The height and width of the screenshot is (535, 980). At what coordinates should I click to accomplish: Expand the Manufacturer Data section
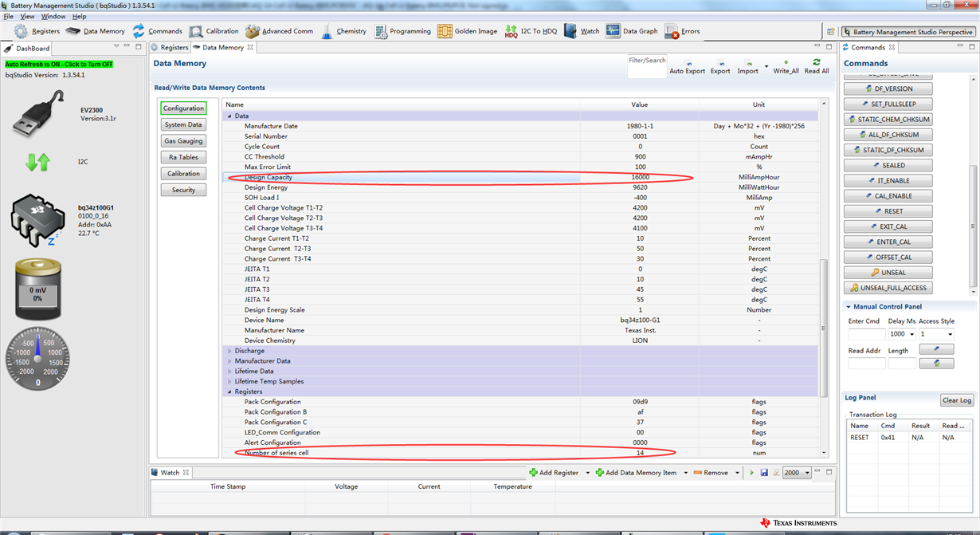coord(229,361)
